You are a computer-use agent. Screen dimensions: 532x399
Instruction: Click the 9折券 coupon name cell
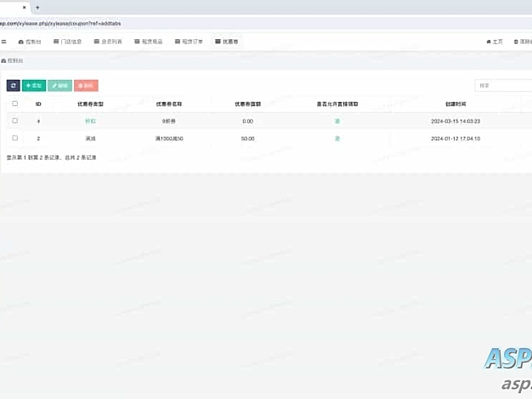(168, 121)
